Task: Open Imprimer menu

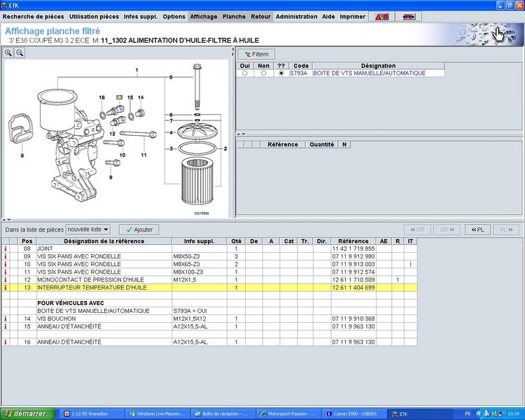Action: (352, 16)
